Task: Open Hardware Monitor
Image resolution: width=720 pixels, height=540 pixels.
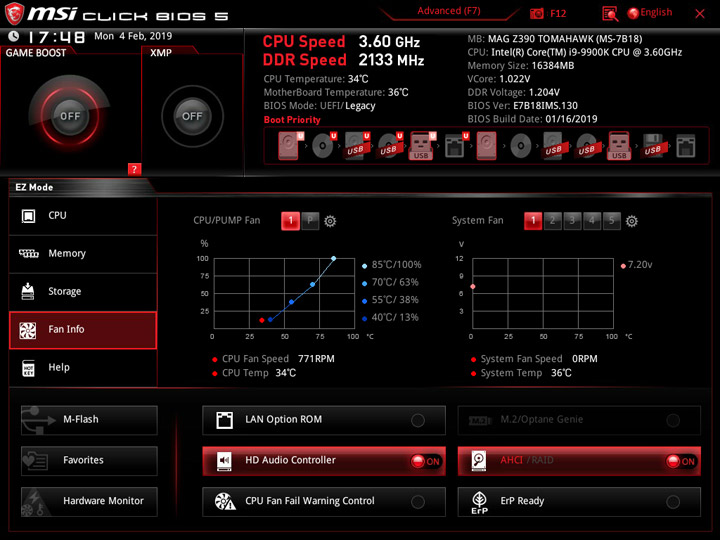Action: 89,501
